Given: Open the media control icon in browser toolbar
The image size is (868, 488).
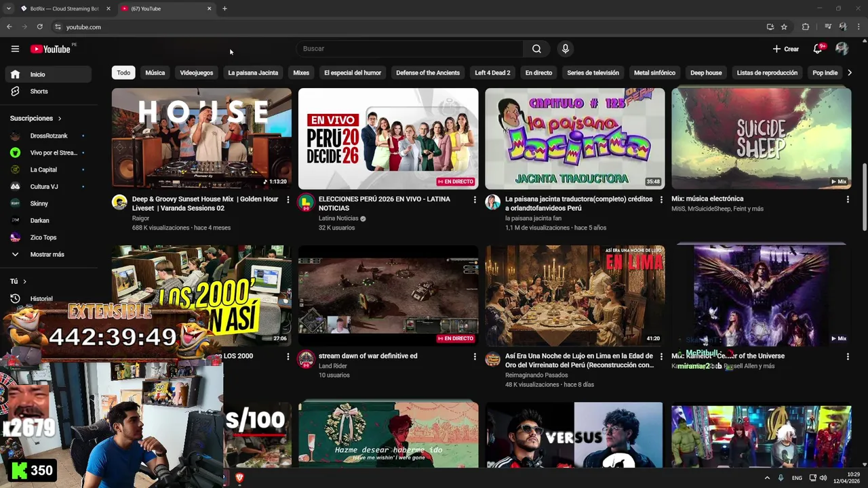Looking at the screenshot, I should pos(828,27).
